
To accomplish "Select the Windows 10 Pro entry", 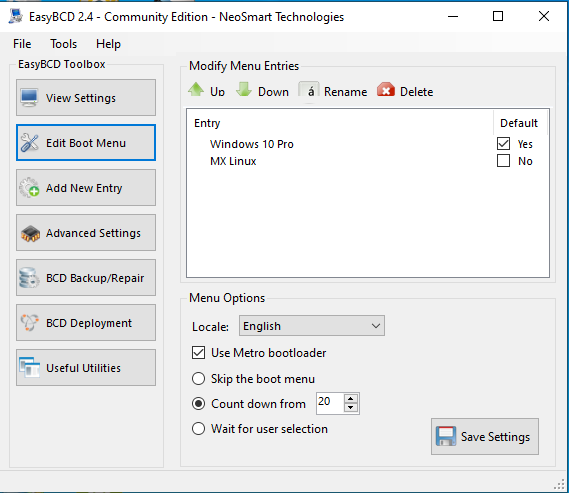I will pyautogui.click(x=251, y=144).
